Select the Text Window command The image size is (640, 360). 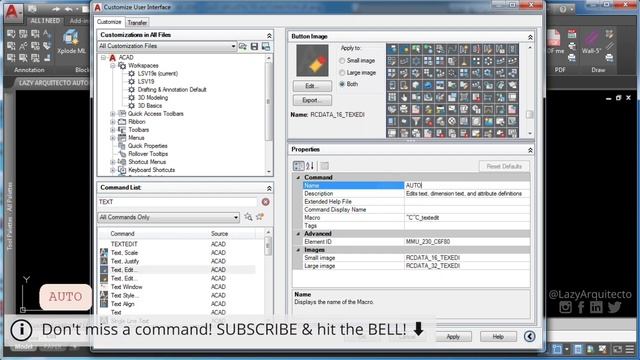(127, 287)
